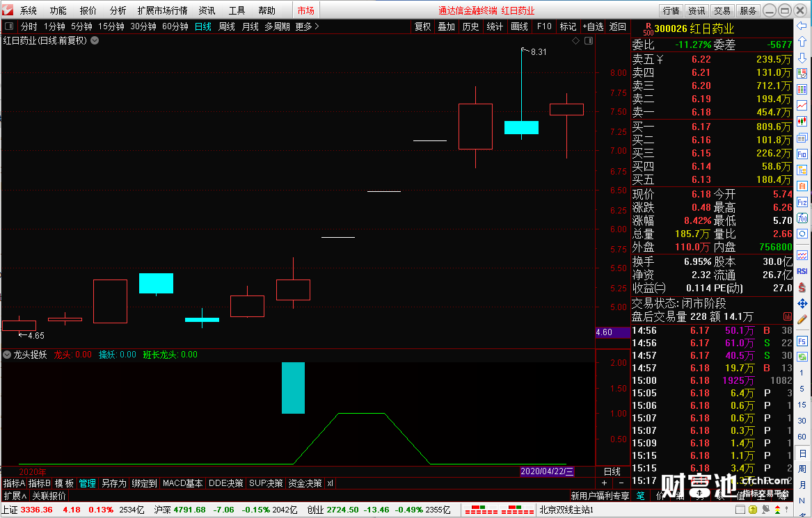Viewport: 812px width, 518px height.
Task: Click the yellow round status bar icon
Action: click(x=752, y=510)
